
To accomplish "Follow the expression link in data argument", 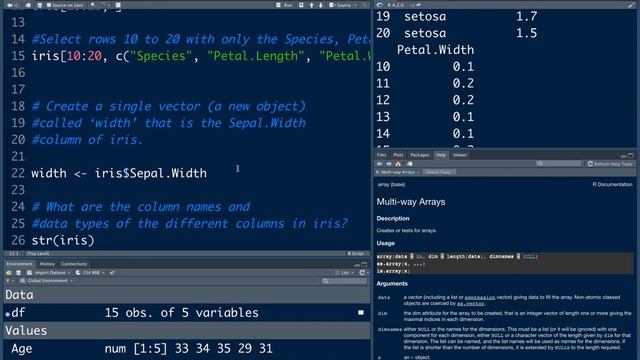I will (480, 298).
